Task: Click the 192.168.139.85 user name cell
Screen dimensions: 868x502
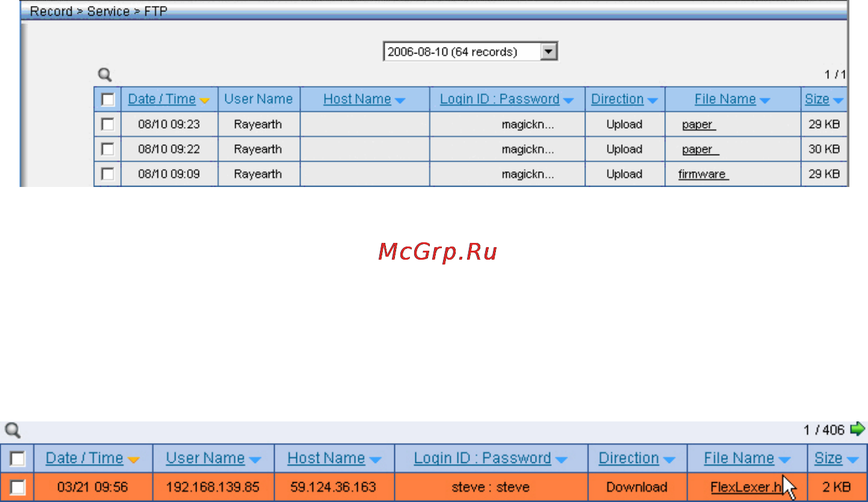Action: click(213, 487)
